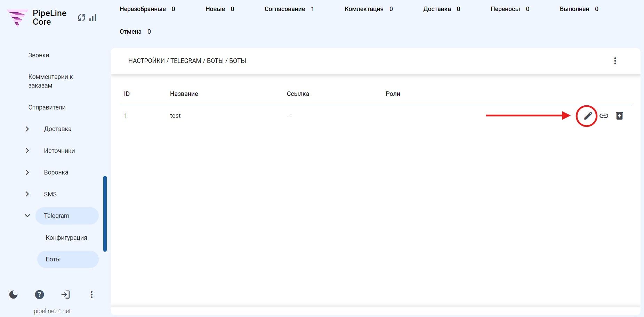Expand the Воронка section chevron
The image size is (644, 317).
[x=27, y=172]
